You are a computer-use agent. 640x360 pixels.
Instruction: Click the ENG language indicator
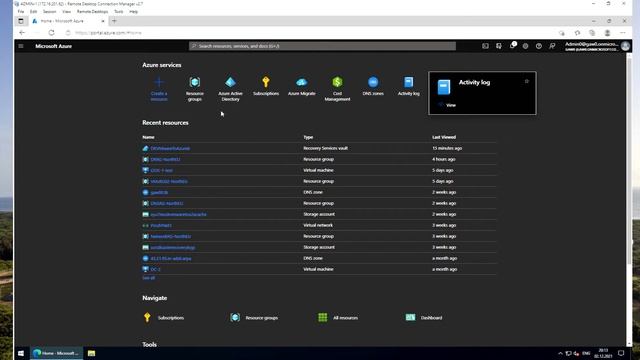[x=587, y=353]
